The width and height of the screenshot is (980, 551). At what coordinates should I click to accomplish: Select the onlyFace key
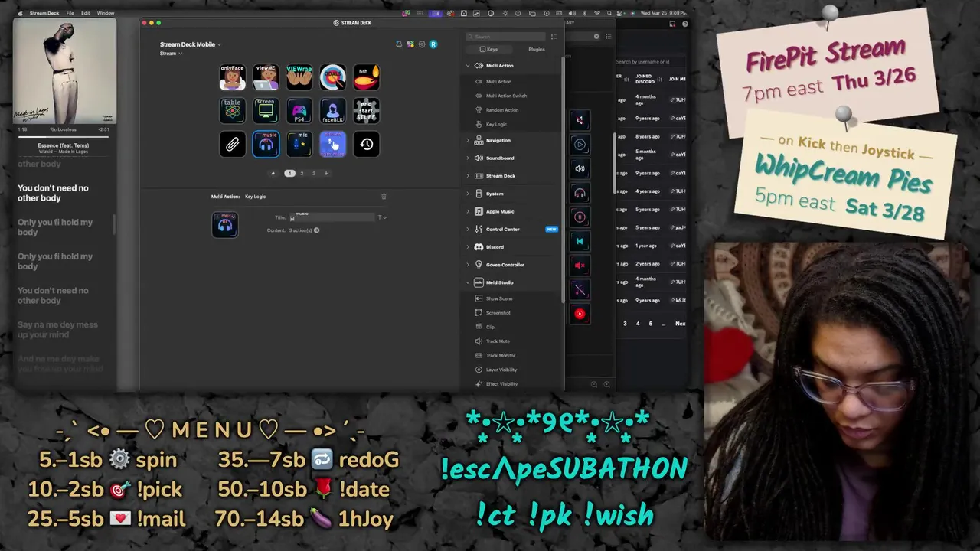(x=232, y=77)
